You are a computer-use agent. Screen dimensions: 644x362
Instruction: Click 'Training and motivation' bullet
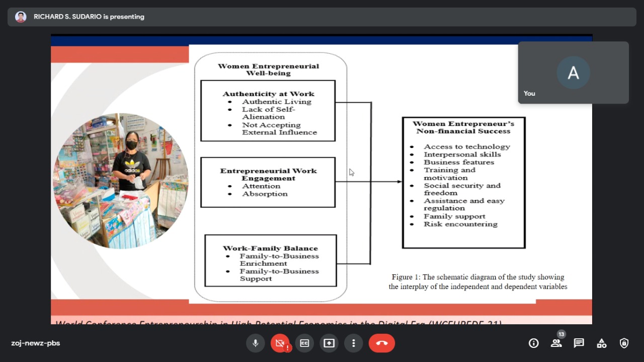coord(449,174)
